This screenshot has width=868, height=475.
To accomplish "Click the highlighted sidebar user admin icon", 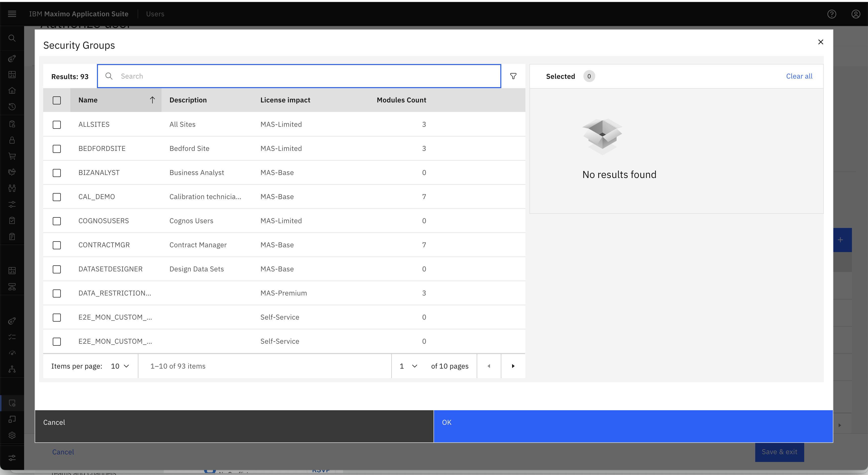I will [12, 403].
